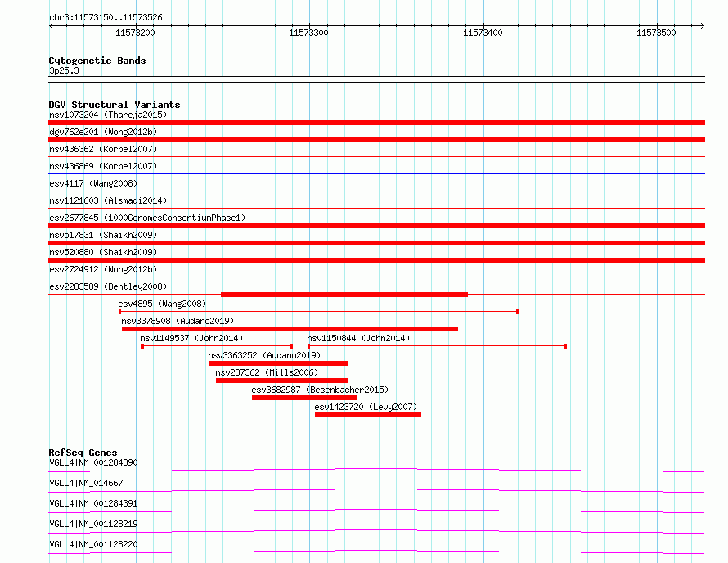
Task: Click the Cytogenetic Bands track title
Action: pyautogui.click(x=97, y=61)
